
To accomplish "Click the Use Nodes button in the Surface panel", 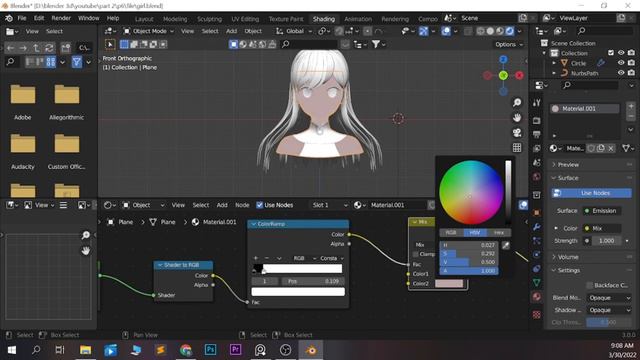I will pyautogui.click(x=591, y=193).
